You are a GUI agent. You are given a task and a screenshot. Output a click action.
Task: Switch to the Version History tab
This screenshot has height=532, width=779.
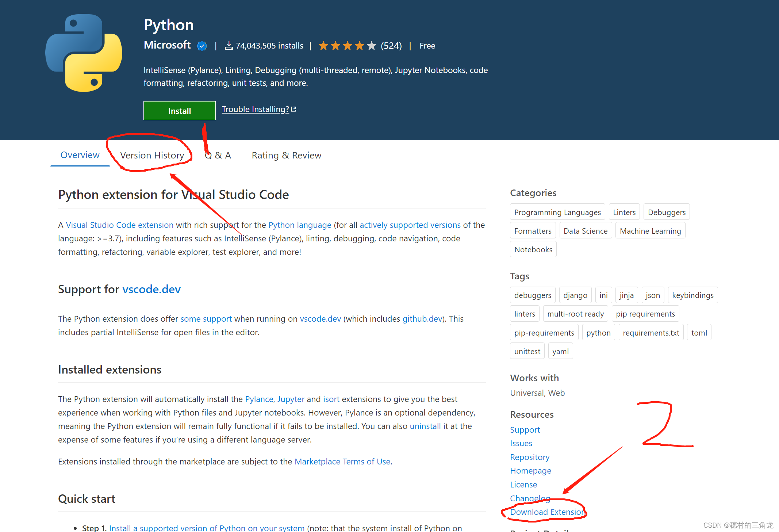(152, 155)
